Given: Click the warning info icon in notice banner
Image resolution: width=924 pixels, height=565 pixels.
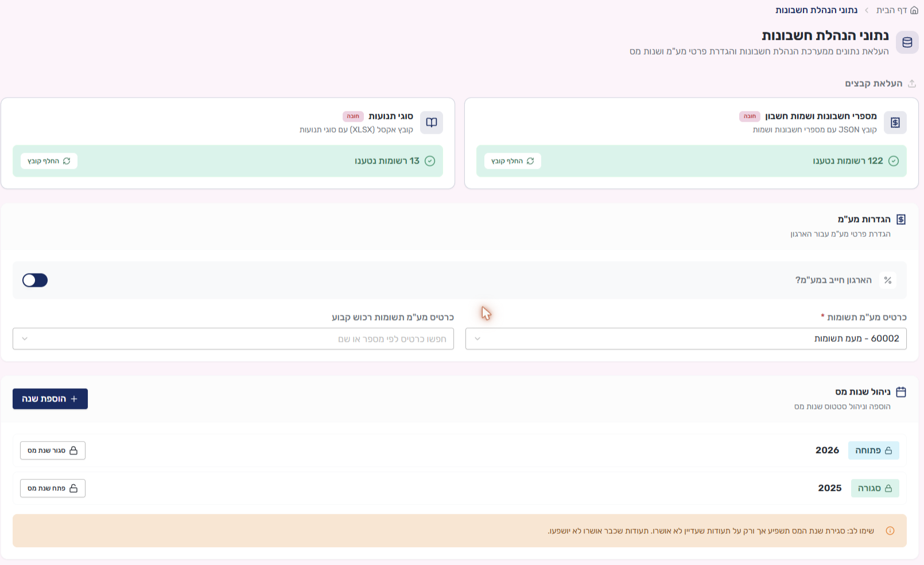Looking at the screenshot, I should [890, 531].
